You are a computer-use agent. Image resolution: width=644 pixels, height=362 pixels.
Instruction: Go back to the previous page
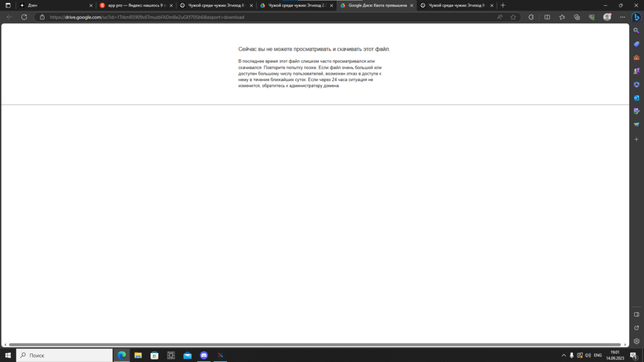pos(10,17)
